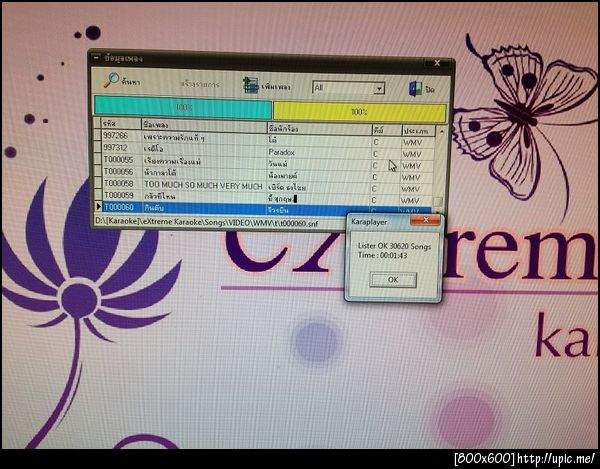Click the เพิ่มเพลง add song label
This screenshot has height=469, width=600.
(276, 87)
